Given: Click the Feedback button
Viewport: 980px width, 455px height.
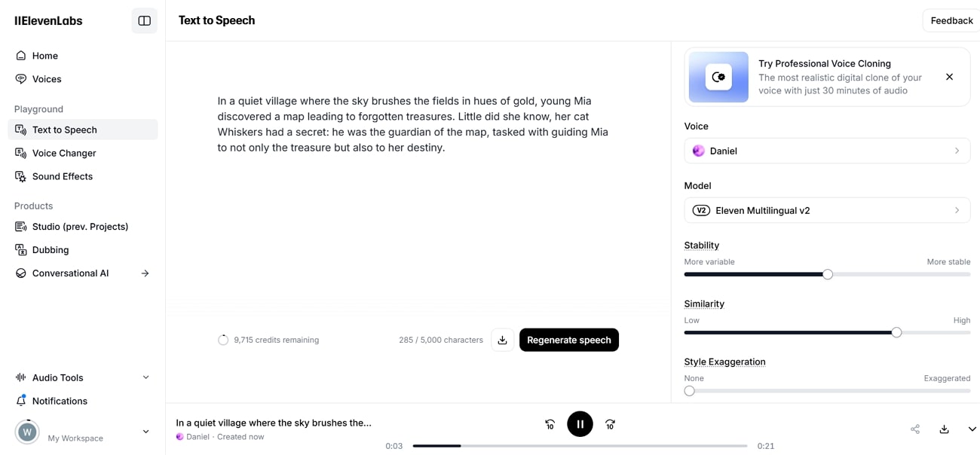Looking at the screenshot, I should click(951, 21).
